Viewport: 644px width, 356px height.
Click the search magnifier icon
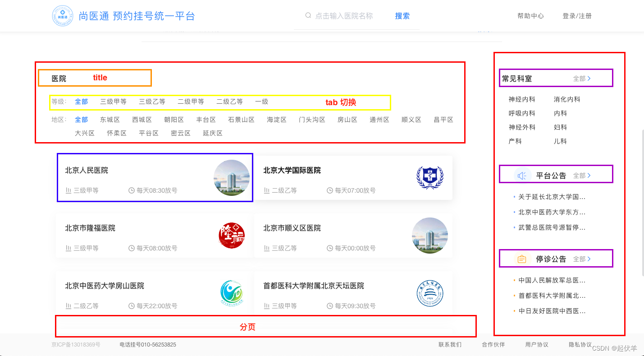308,15
